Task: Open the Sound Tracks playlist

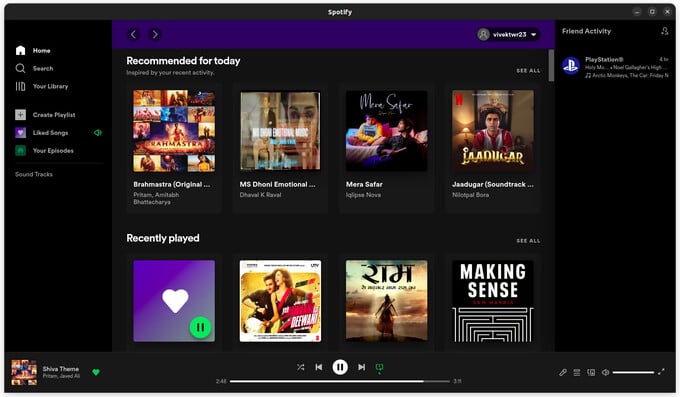Action: point(34,174)
